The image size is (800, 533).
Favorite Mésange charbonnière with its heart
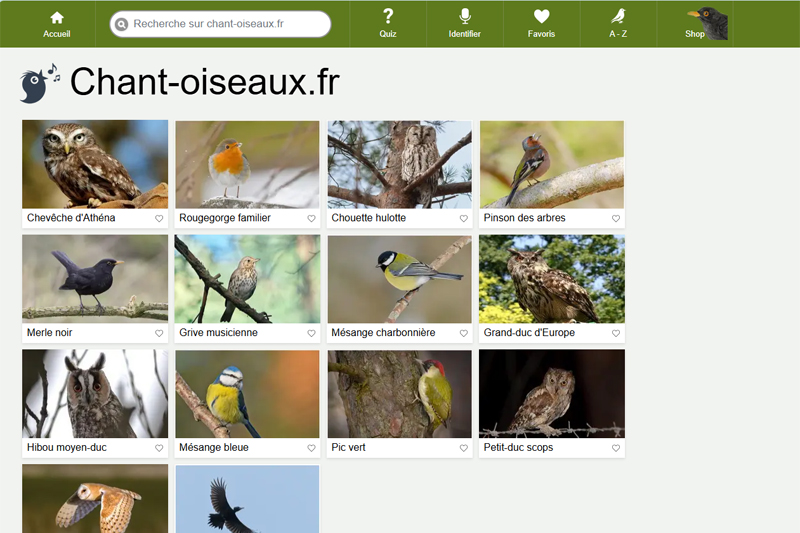click(x=464, y=333)
